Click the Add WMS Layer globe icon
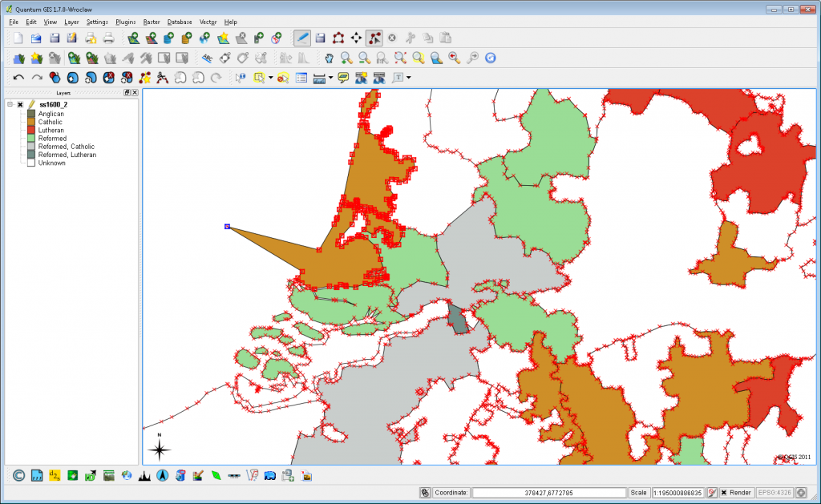Image resolution: width=821 pixels, height=504 pixels. (204, 38)
